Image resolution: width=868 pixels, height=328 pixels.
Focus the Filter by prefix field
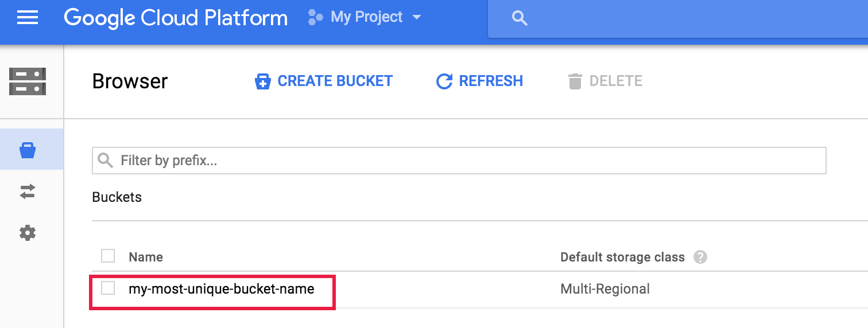459,161
